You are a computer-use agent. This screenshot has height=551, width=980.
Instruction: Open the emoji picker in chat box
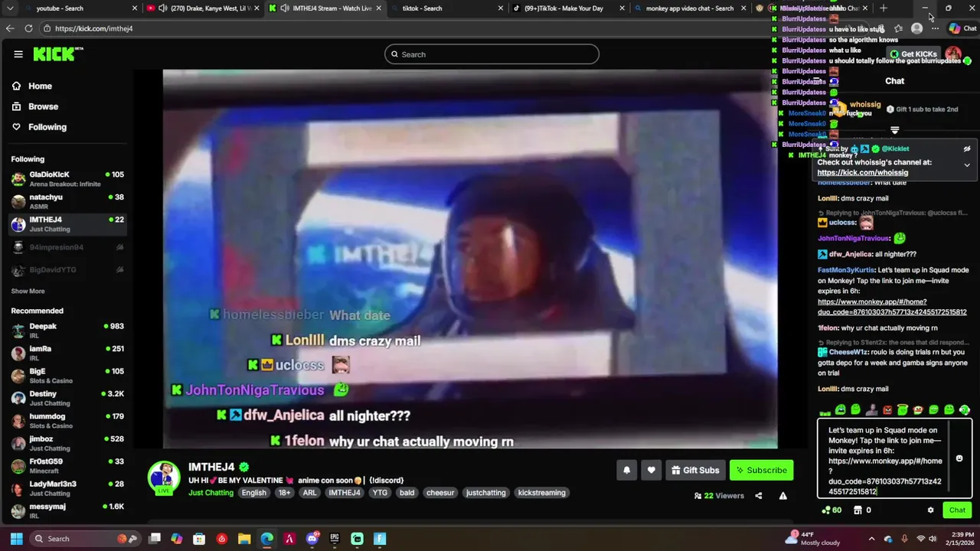(959, 458)
